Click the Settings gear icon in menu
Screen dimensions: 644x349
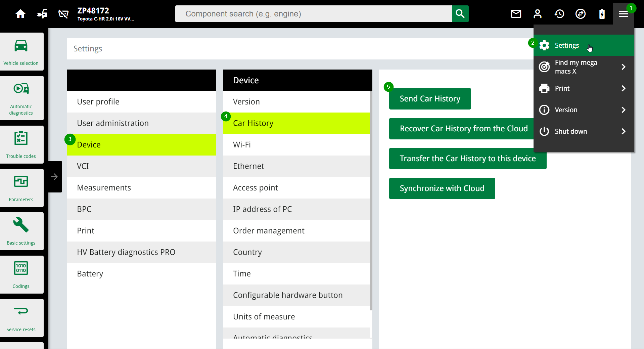click(544, 45)
